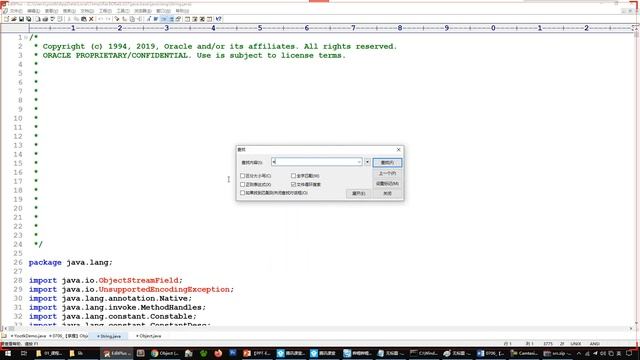Click the Task View taskbar icon

tap(23, 353)
